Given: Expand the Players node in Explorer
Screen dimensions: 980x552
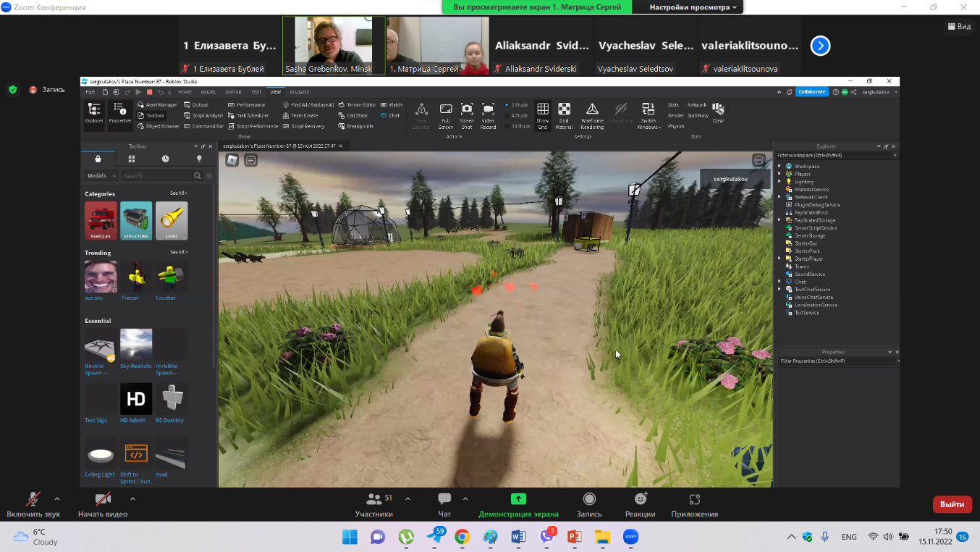Looking at the screenshot, I should point(780,174).
